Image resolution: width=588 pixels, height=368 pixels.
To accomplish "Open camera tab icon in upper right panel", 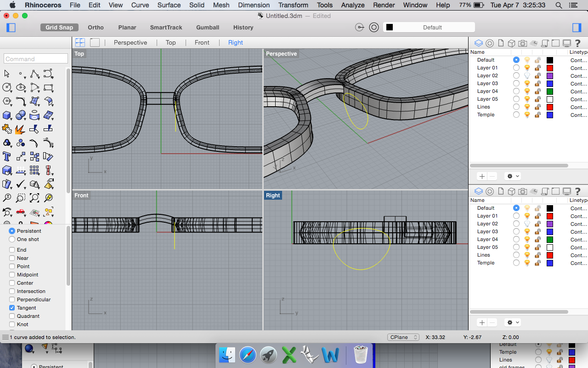I will click(x=523, y=43).
